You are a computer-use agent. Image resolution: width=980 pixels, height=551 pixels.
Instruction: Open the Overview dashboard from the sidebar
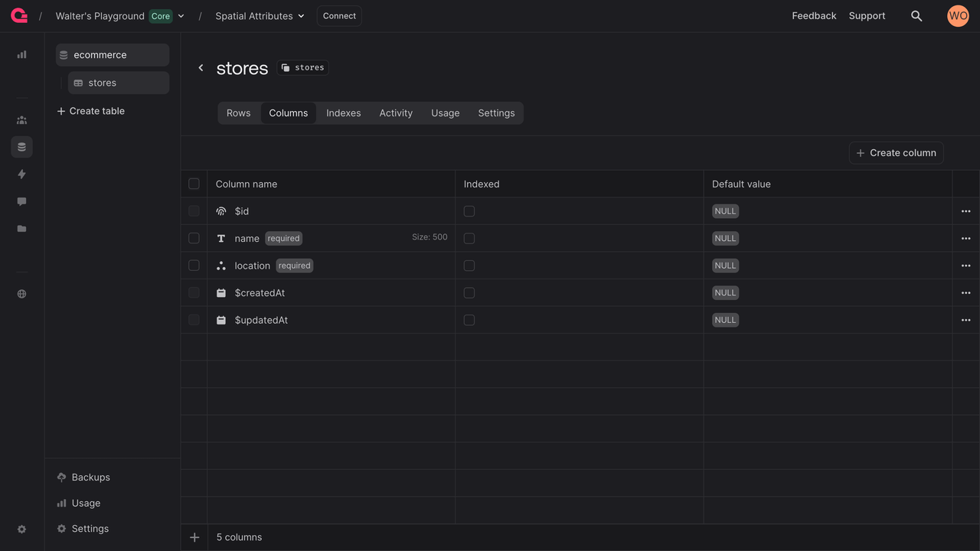pyautogui.click(x=21, y=54)
